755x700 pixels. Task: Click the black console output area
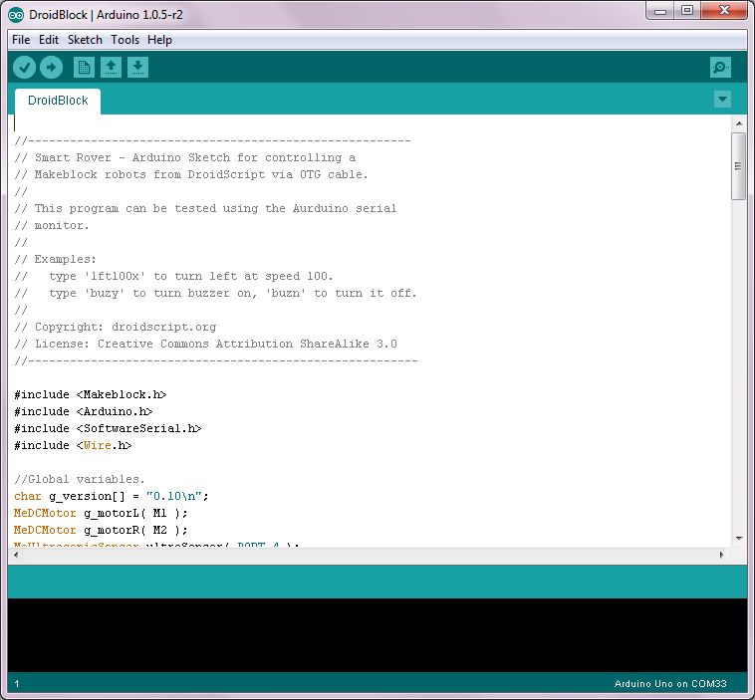(x=377, y=635)
